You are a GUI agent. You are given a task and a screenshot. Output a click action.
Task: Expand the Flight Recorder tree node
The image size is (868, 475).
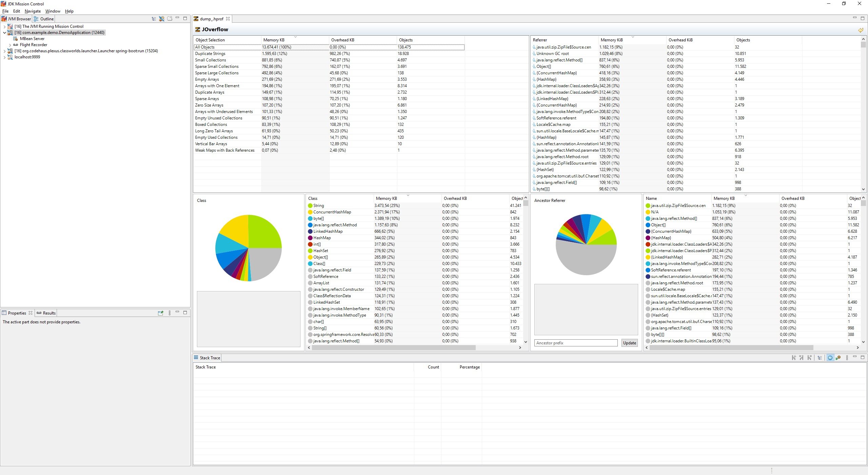[10, 44]
